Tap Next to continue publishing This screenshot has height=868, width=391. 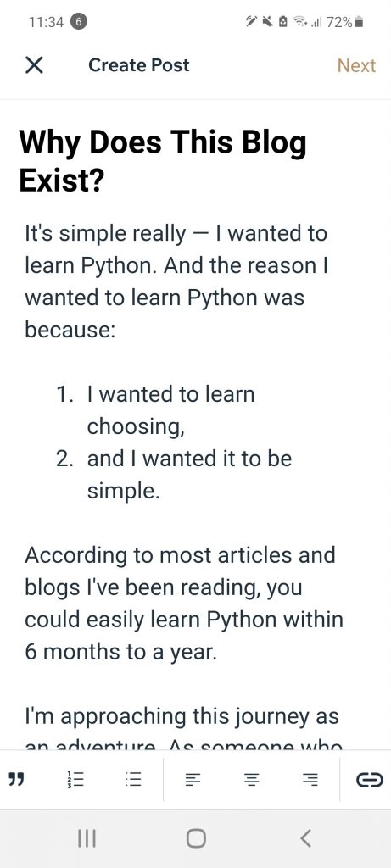356,65
